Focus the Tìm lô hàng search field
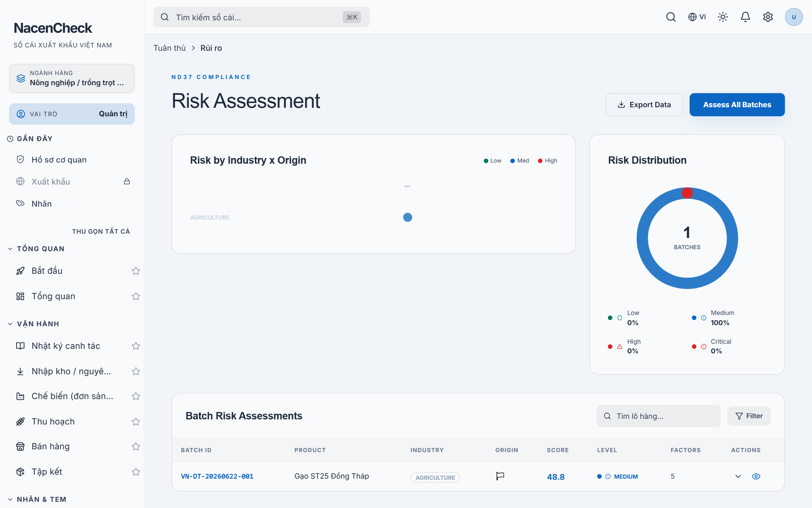 click(x=658, y=416)
